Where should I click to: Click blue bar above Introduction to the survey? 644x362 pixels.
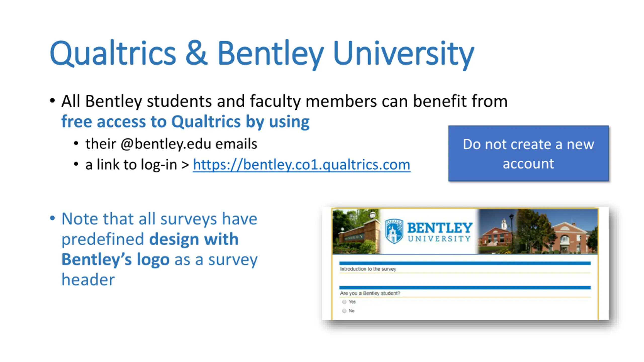coord(465,263)
